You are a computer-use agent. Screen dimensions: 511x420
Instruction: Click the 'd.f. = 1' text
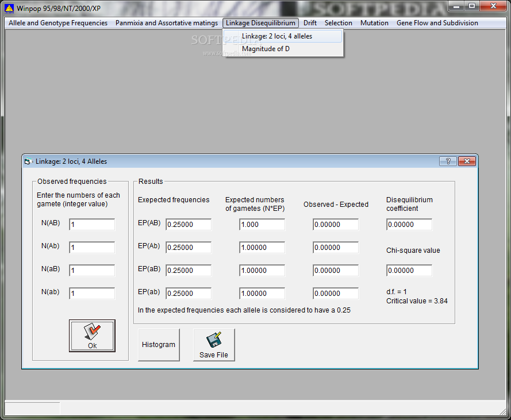pos(396,292)
